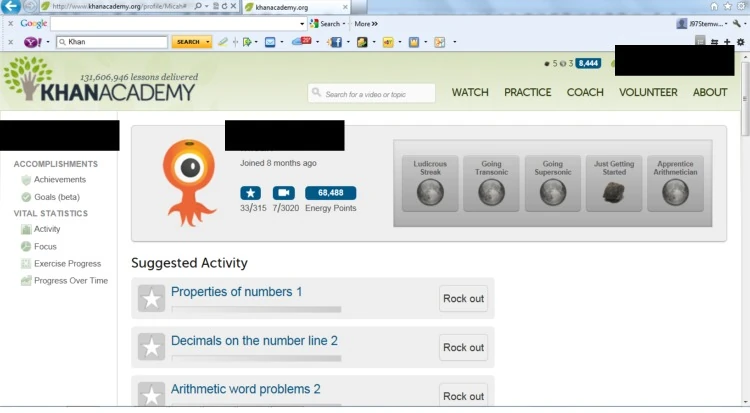Click the Yahoo toolbar highlighter pencil icon

[222, 42]
